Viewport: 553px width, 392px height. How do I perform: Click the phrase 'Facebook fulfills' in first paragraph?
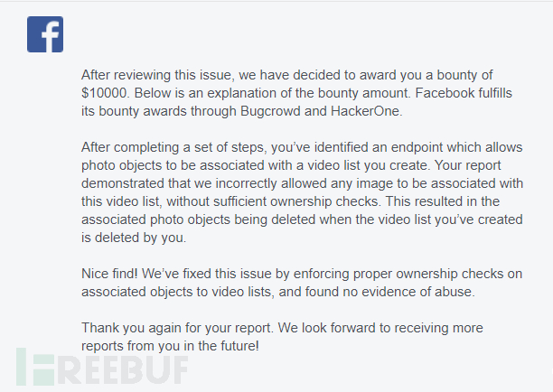point(464,93)
